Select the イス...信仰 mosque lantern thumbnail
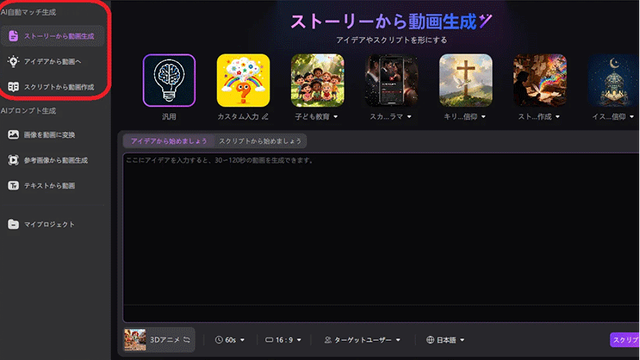Viewport: 640px width, 360px height. pyautogui.click(x=613, y=80)
